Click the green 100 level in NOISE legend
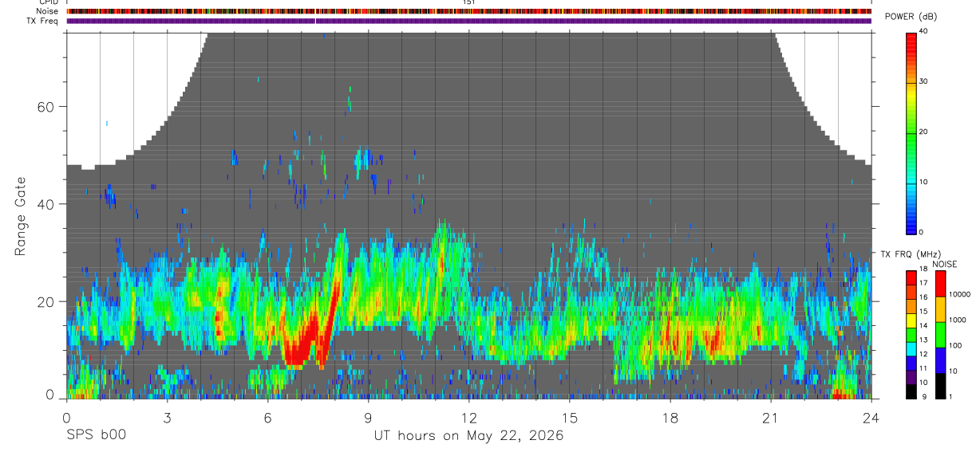Image resolution: width=980 pixels, height=452 pixels. coord(939,335)
